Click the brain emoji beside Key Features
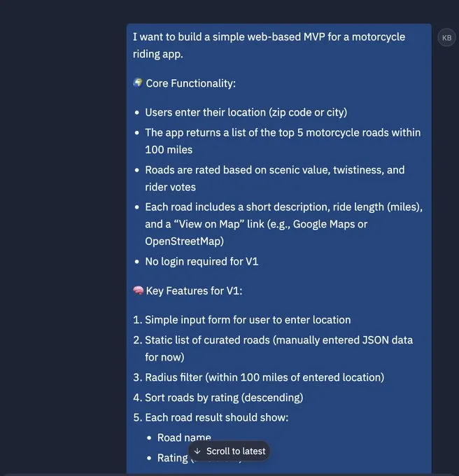 coord(138,290)
